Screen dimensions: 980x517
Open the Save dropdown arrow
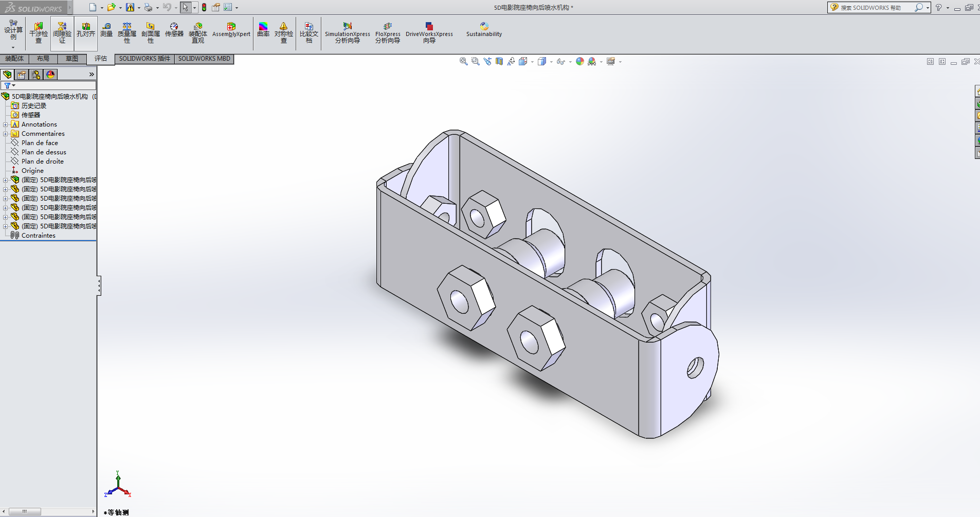pyautogui.click(x=139, y=8)
